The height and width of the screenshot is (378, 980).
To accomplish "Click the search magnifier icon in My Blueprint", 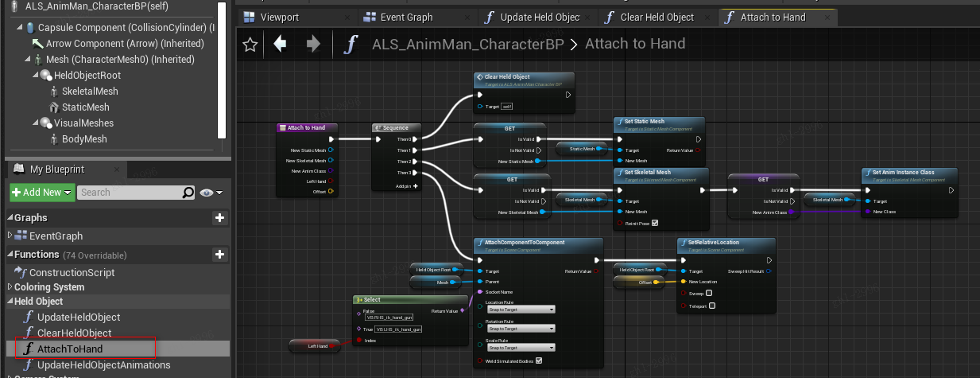I will click(x=188, y=193).
